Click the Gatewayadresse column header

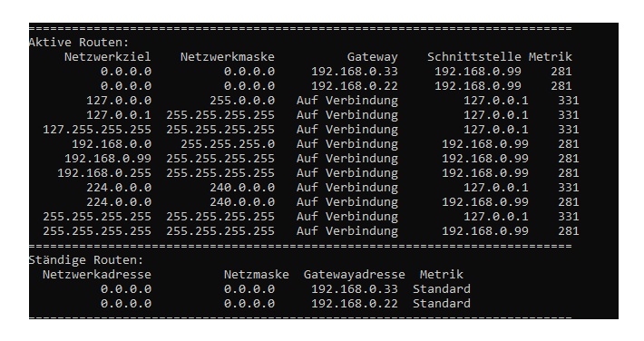(354, 275)
